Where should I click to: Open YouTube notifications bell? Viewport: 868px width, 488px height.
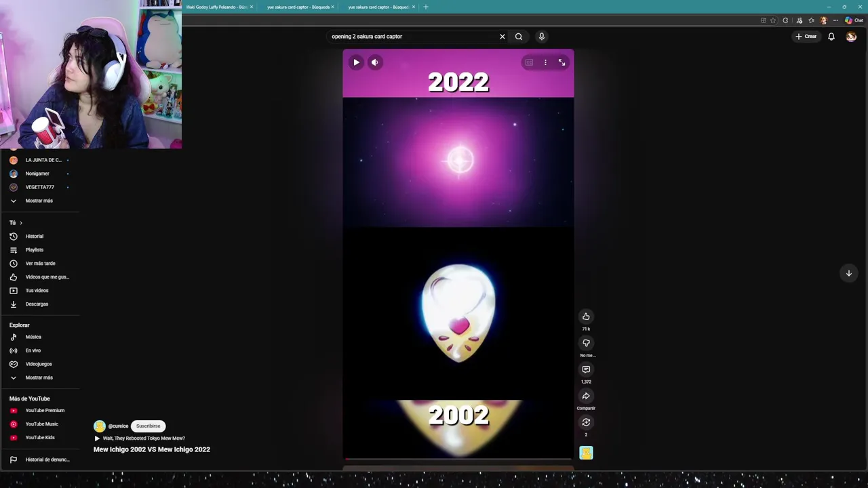tap(831, 37)
